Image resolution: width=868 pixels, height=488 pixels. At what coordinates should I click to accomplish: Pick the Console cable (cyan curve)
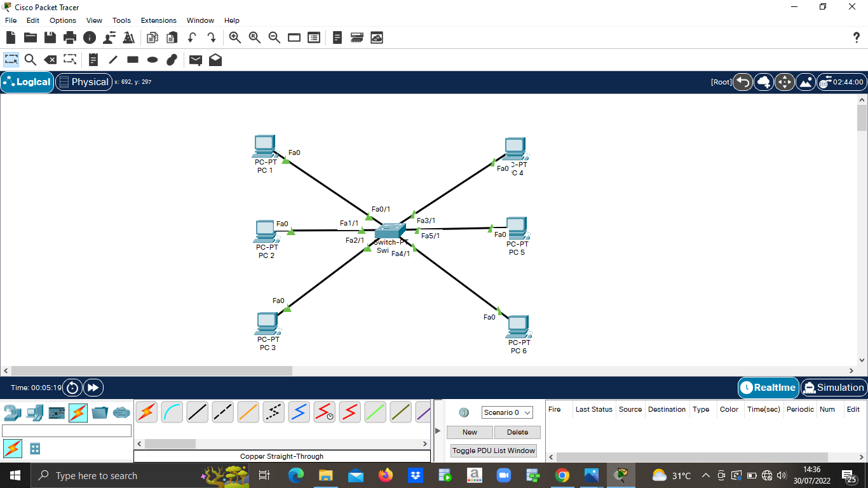pos(172,412)
